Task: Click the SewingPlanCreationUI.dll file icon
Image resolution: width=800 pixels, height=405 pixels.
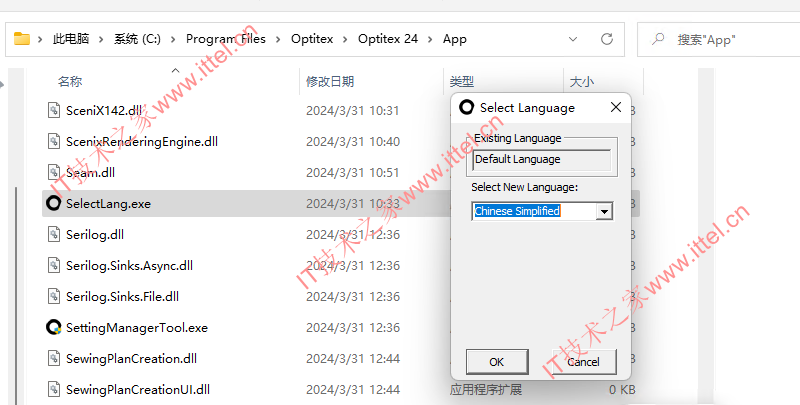Action: click(54, 390)
